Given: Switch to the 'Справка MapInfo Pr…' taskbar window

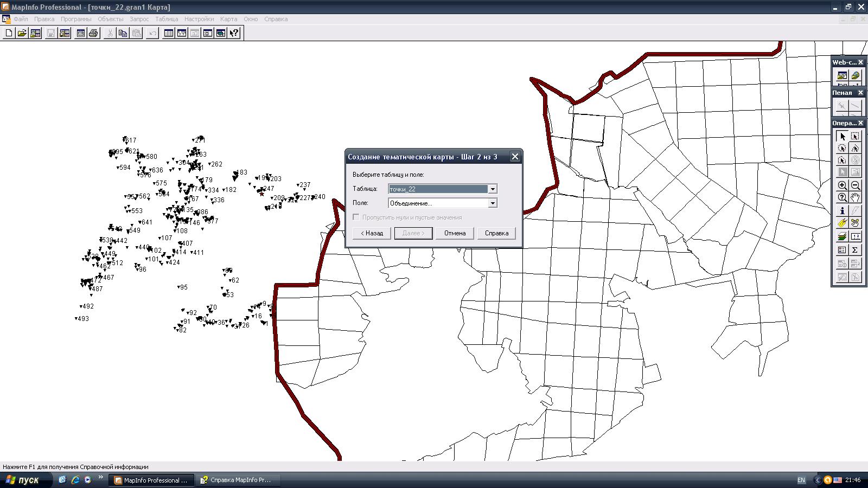Looking at the screenshot, I should click(x=239, y=480).
